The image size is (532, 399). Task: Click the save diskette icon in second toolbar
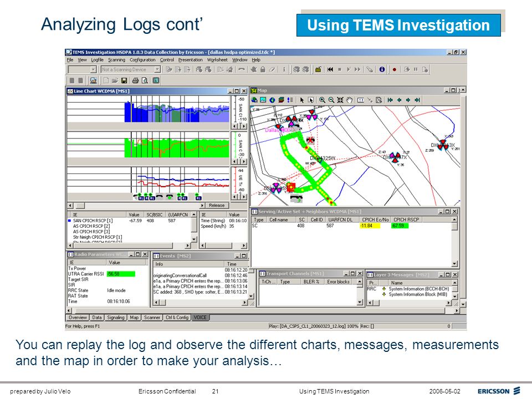click(x=124, y=81)
